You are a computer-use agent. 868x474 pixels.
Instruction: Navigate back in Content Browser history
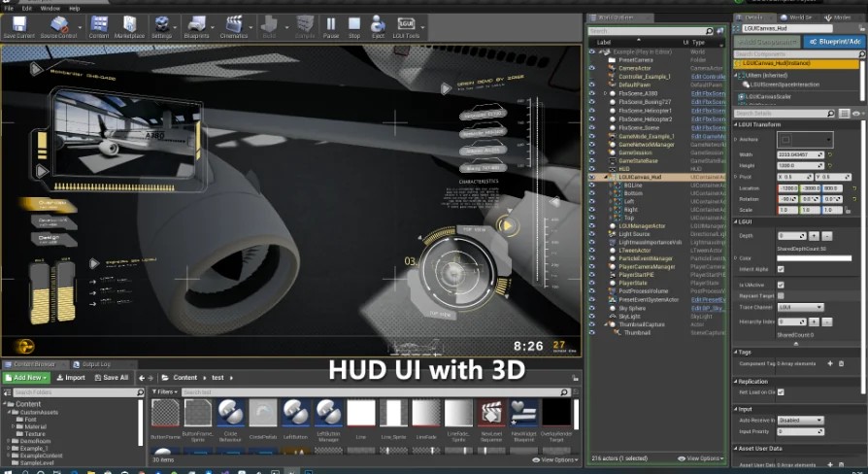[142, 378]
